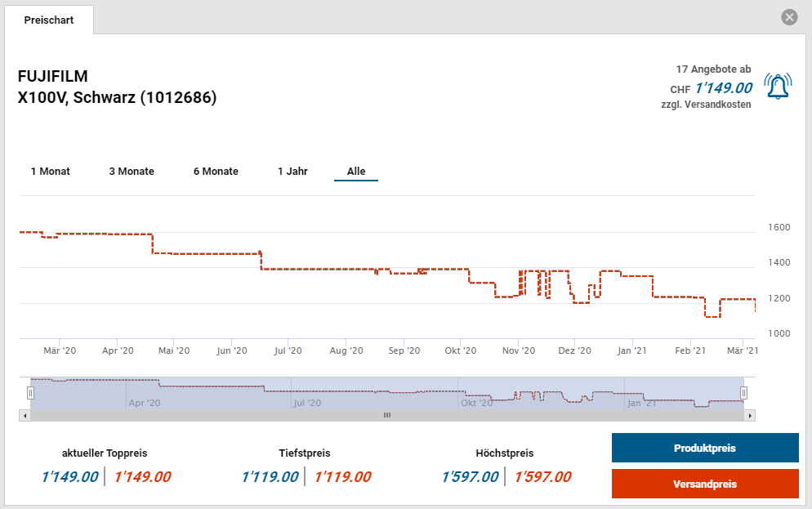This screenshot has width=812, height=509.
Task: Click the left scroll arrow of chart navigator
Action: pyautogui.click(x=25, y=415)
